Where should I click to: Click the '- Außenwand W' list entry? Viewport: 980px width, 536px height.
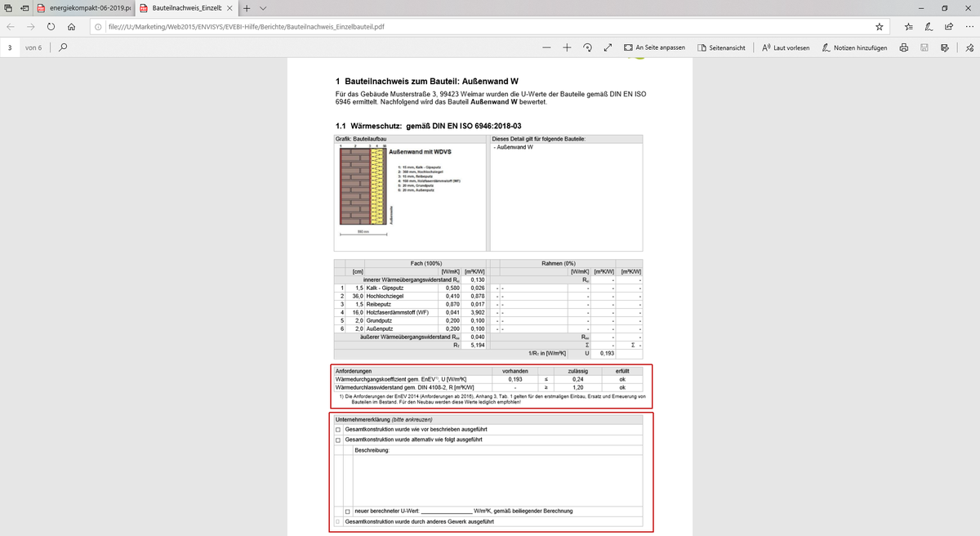[x=514, y=147]
